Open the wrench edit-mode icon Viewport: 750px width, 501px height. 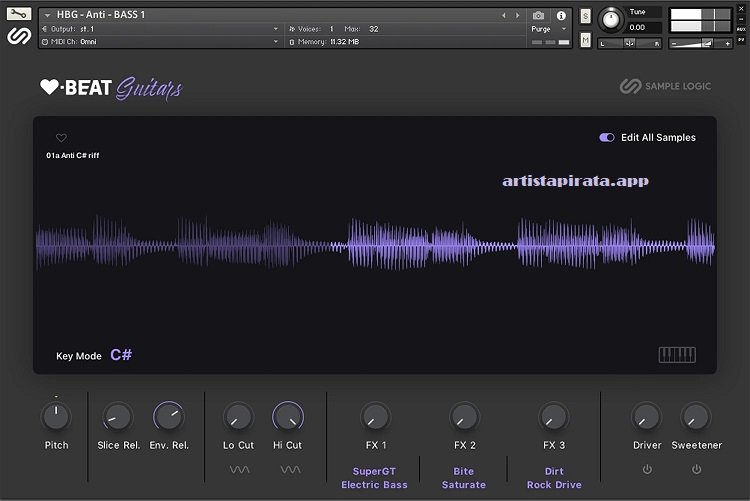(19, 13)
